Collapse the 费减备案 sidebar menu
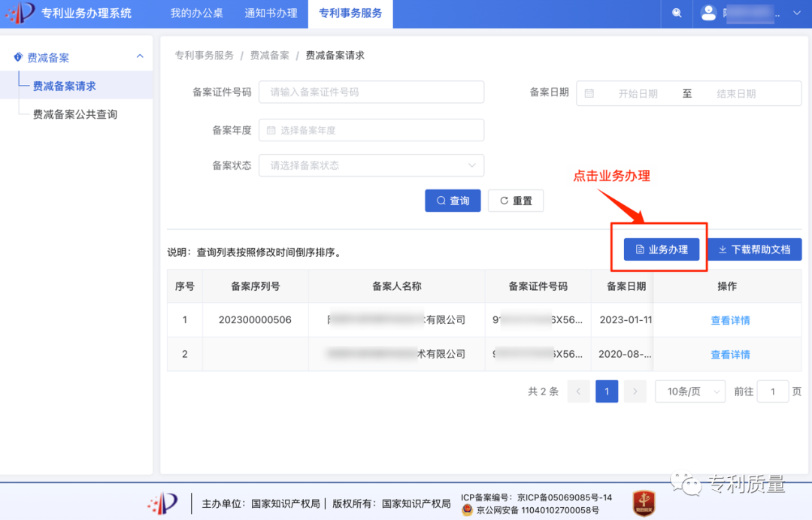 (139, 56)
